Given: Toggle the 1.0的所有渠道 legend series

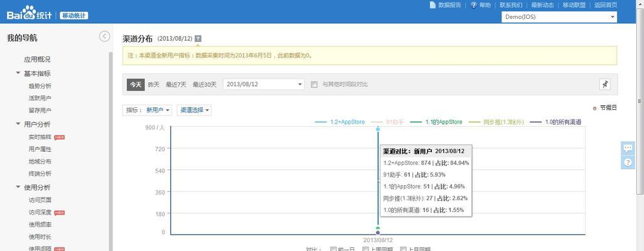Looking at the screenshot, I should [x=555, y=122].
